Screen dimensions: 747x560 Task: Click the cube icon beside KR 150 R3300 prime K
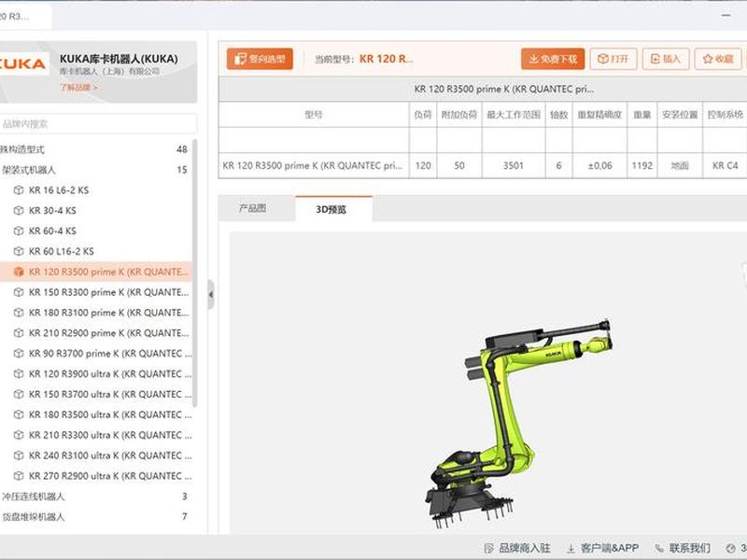click(x=19, y=292)
